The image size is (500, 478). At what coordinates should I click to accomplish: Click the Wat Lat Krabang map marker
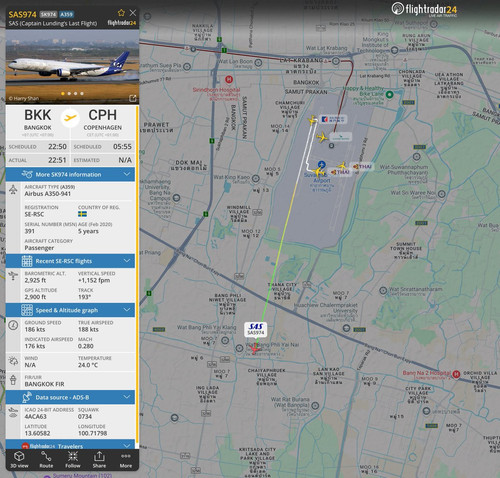pyautogui.click(x=336, y=61)
